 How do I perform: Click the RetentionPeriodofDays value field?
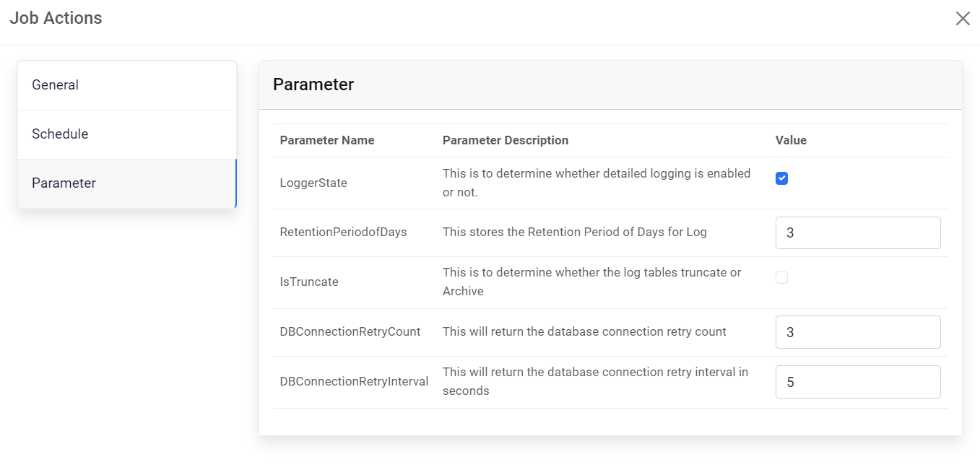pyautogui.click(x=857, y=233)
